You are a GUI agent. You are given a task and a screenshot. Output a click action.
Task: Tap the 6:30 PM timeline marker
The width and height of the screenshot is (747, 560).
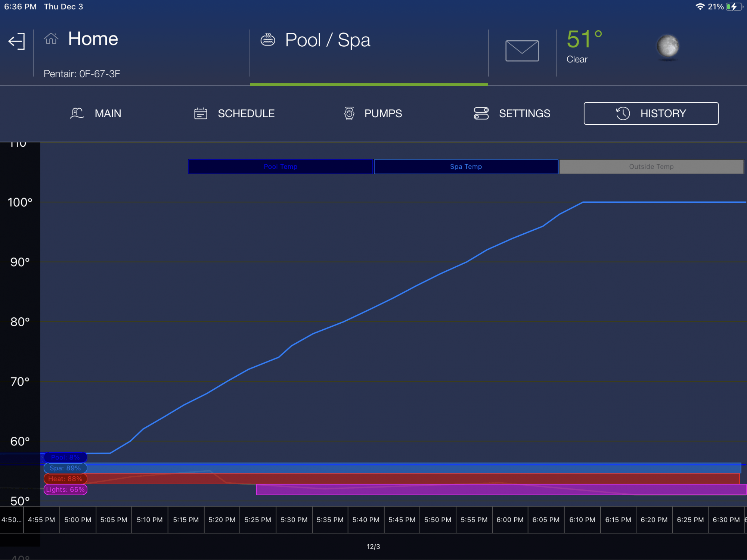click(x=726, y=520)
